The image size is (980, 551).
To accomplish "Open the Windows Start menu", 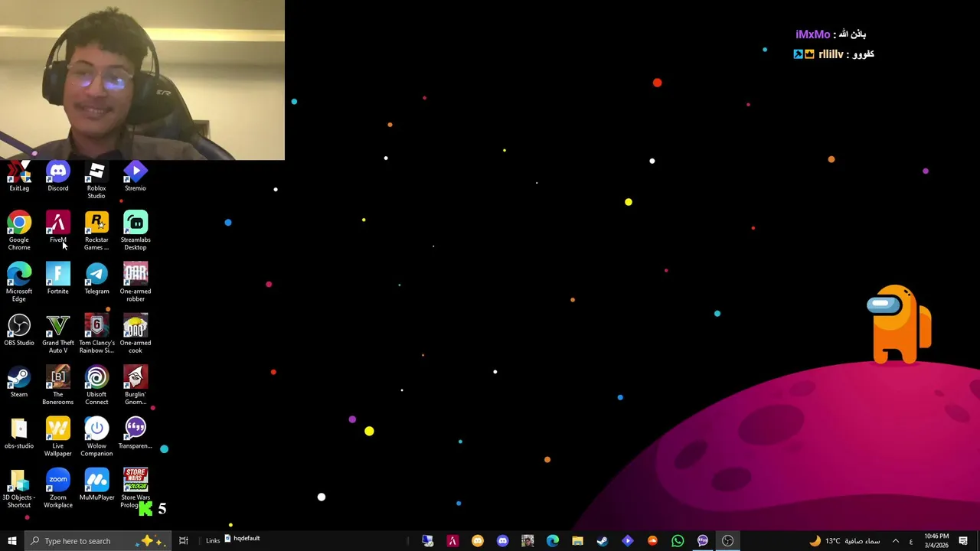I will pos(12,541).
